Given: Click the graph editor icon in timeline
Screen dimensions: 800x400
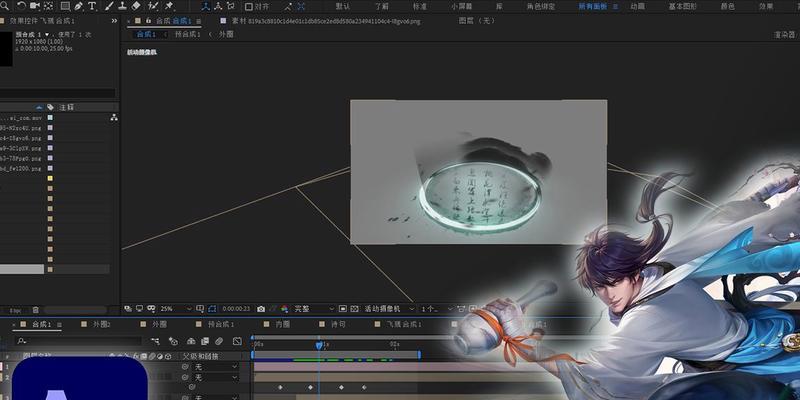Looking at the screenshot, I should 237,341.
